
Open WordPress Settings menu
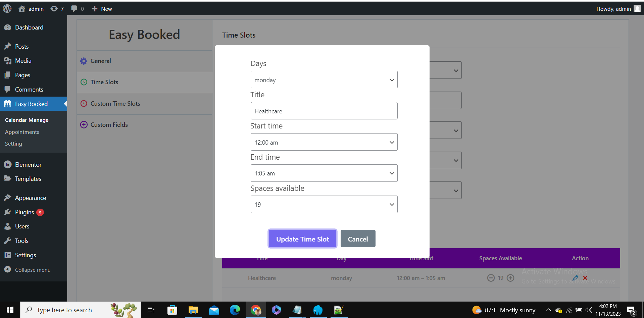pyautogui.click(x=34, y=255)
